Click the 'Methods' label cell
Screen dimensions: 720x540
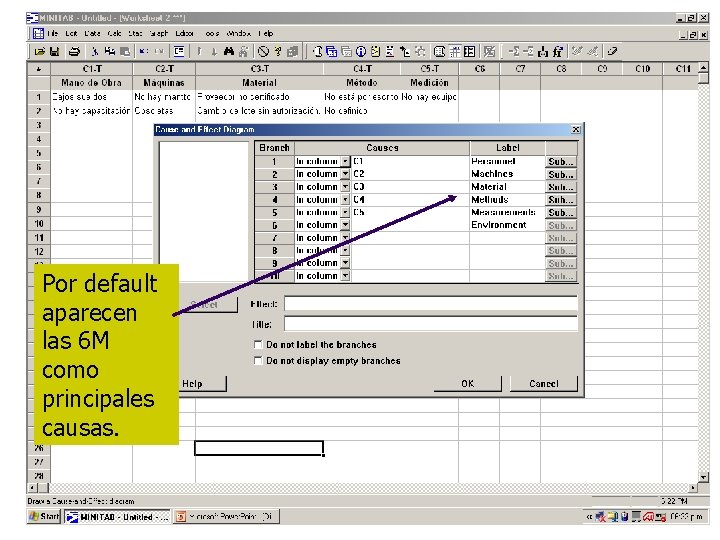point(507,200)
